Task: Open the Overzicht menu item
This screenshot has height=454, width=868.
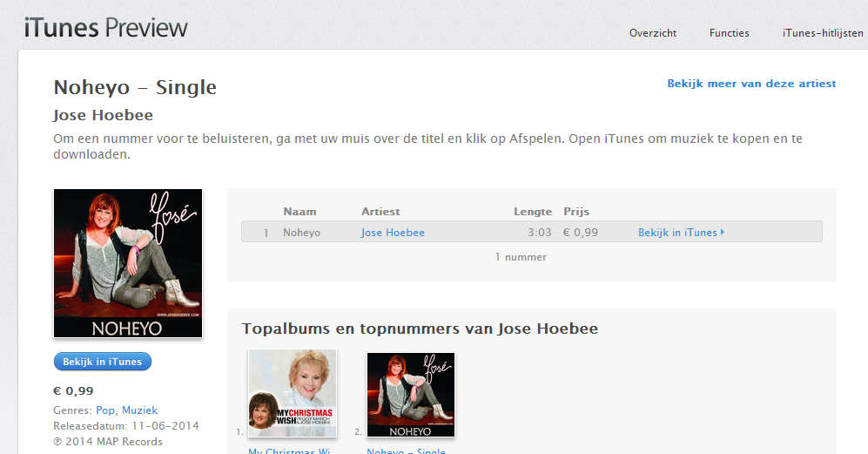Action: (653, 33)
